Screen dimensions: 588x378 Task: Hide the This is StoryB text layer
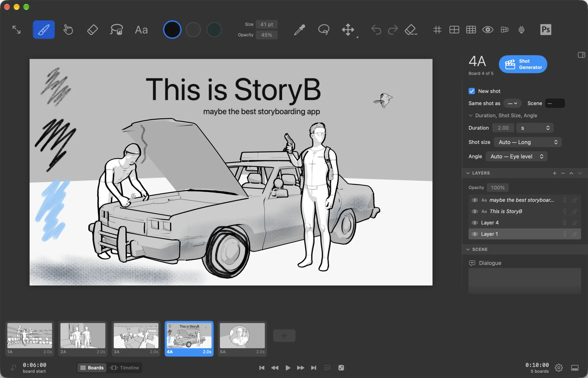click(x=475, y=212)
